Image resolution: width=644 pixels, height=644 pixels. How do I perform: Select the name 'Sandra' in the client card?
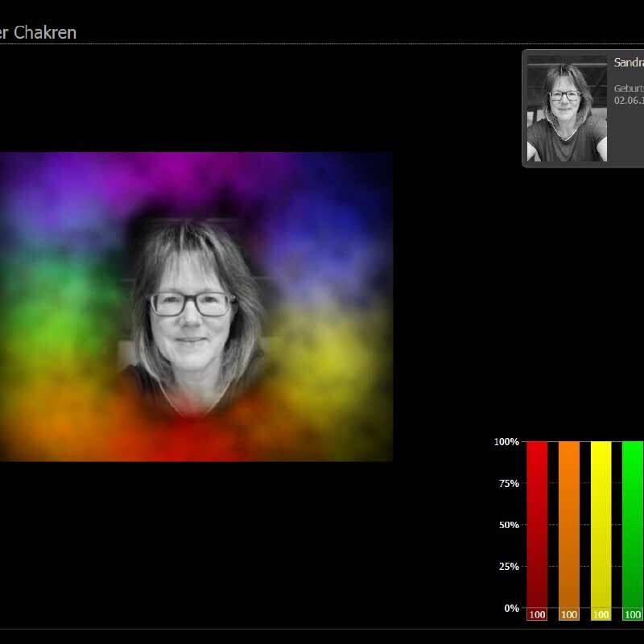coord(629,63)
